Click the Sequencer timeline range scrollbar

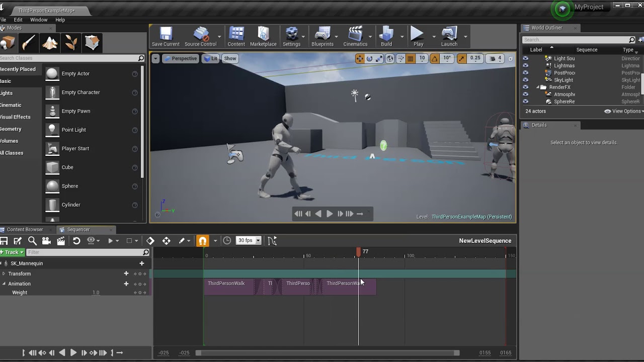click(x=328, y=353)
